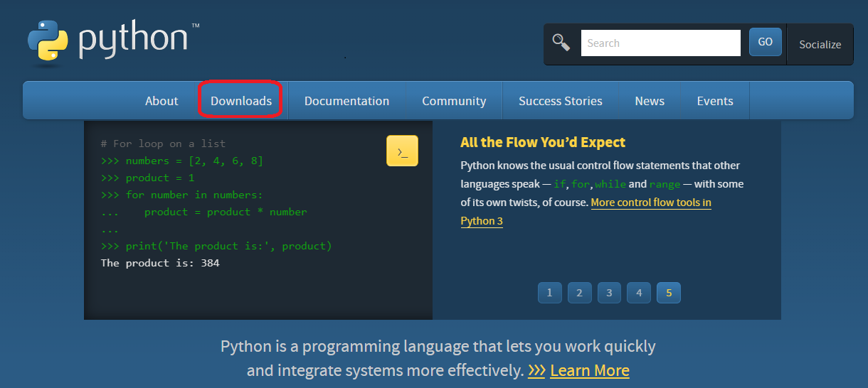Switch to slide 4 of the carousel
This screenshot has width=868, height=388.
[639, 293]
